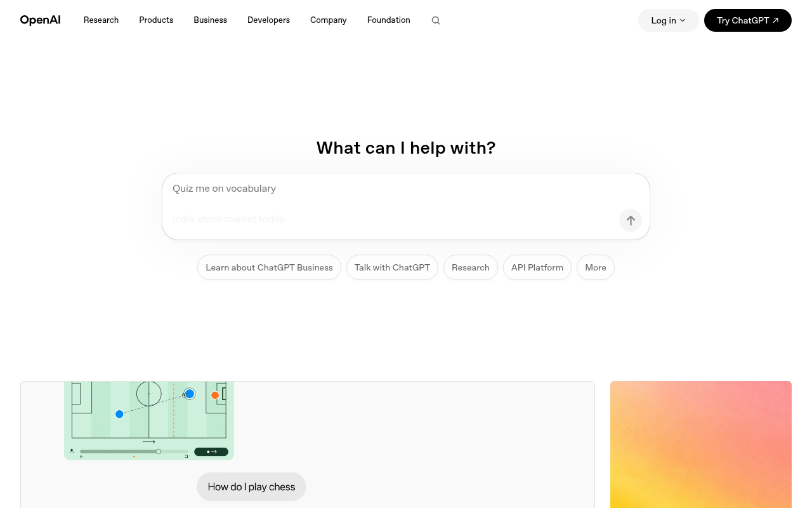The width and height of the screenshot is (812, 508).
Task: Open the search magnifier icon
Action: 436,20
